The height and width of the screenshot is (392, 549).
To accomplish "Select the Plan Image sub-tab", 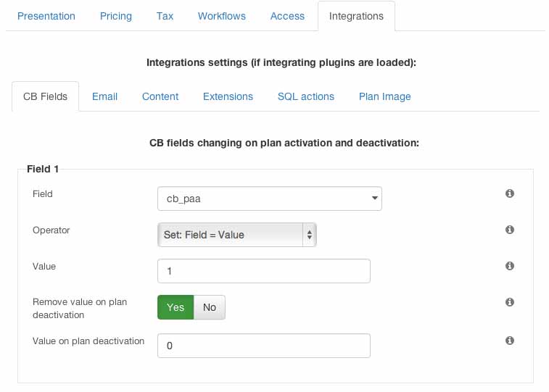I will tap(385, 96).
